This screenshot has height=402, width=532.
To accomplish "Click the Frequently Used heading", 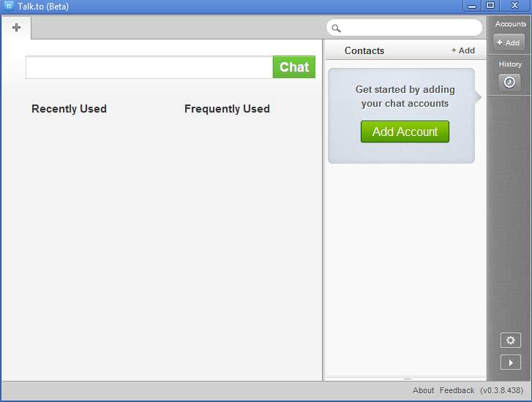I will (227, 109).
